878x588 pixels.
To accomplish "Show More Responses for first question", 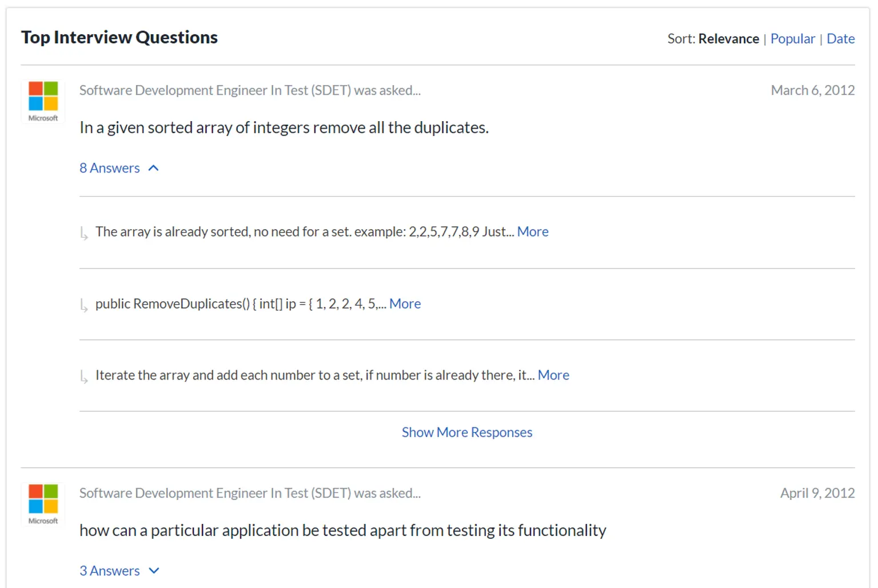I will [x=467, y=433].
